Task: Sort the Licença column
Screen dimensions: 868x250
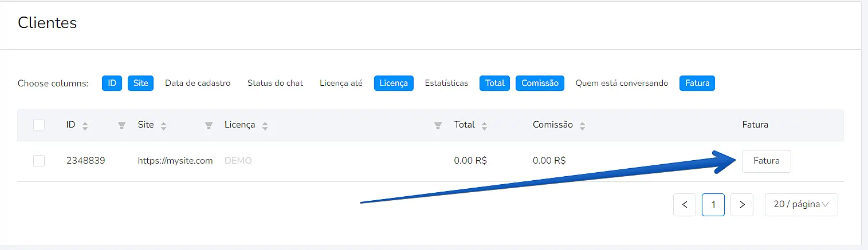Action: pyautogui.click(x=265, y=125)
